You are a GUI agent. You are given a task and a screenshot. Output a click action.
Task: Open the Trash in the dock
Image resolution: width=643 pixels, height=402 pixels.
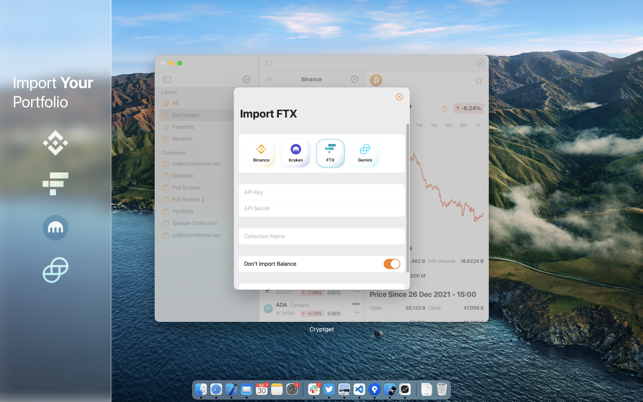tap(442, 389)
